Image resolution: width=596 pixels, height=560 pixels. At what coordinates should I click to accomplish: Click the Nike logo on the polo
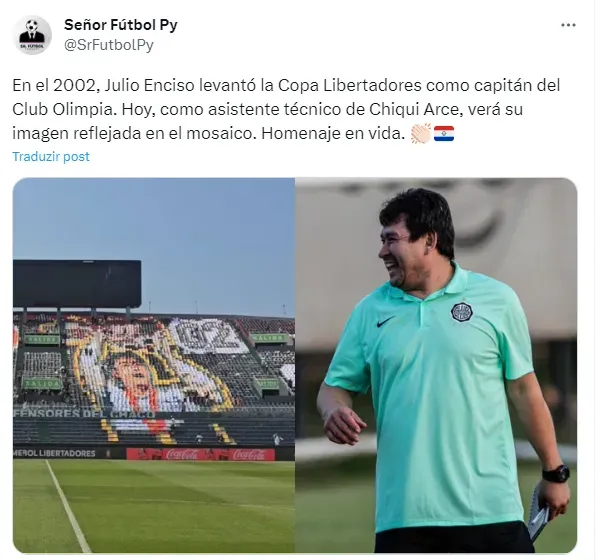pyautogui.click(x=385, y=322)
